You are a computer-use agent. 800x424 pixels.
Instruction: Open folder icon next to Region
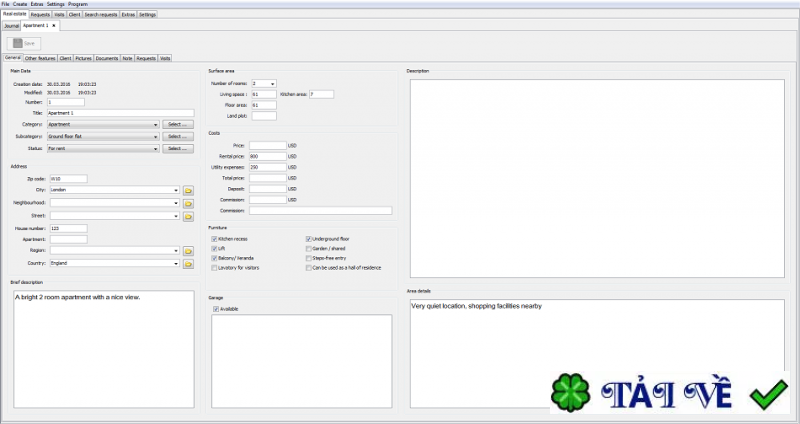coord(188,251)
